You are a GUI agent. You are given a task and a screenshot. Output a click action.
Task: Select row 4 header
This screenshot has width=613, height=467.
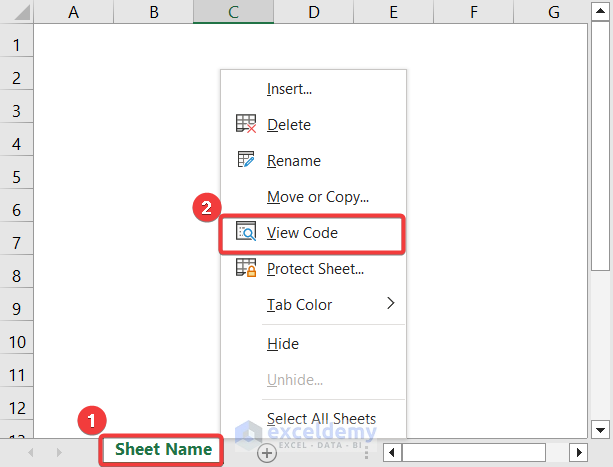16,143
